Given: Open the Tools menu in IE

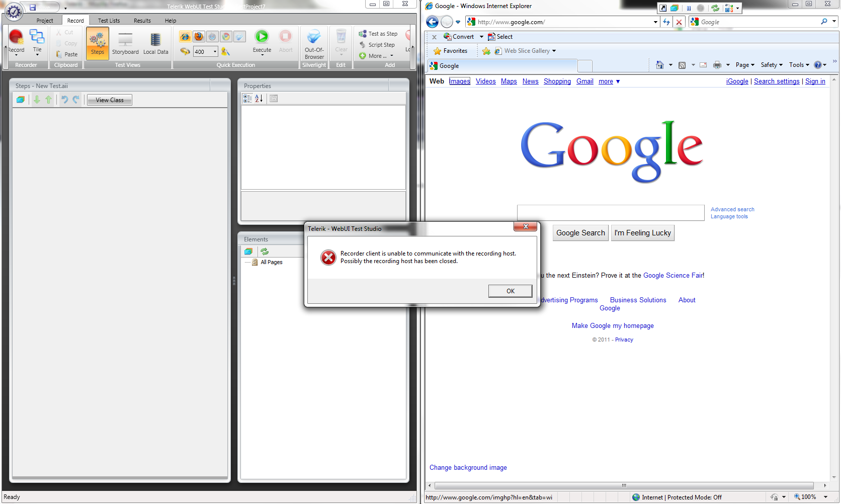Looking at the screenshot, I should (799, 65).
